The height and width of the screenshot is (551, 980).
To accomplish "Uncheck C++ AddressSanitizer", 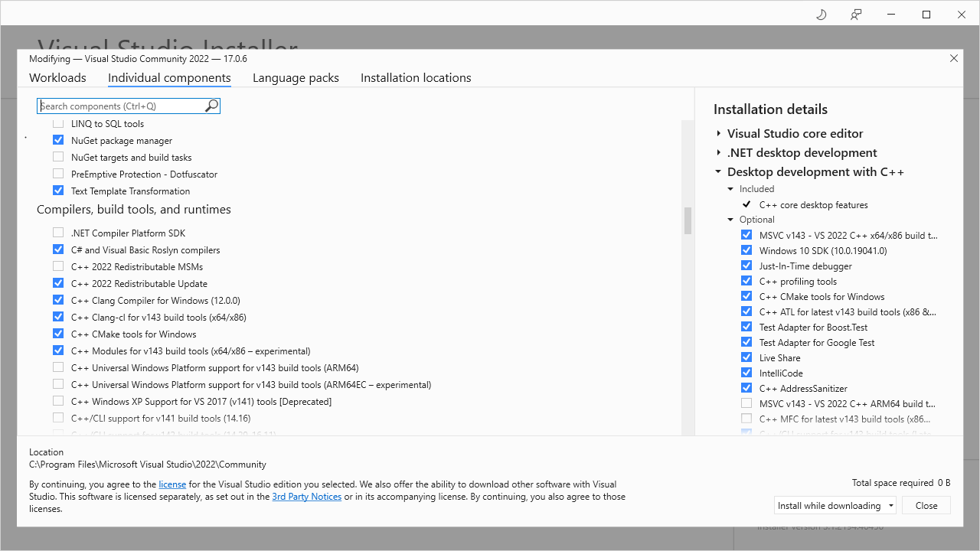I will pos(746,388).
